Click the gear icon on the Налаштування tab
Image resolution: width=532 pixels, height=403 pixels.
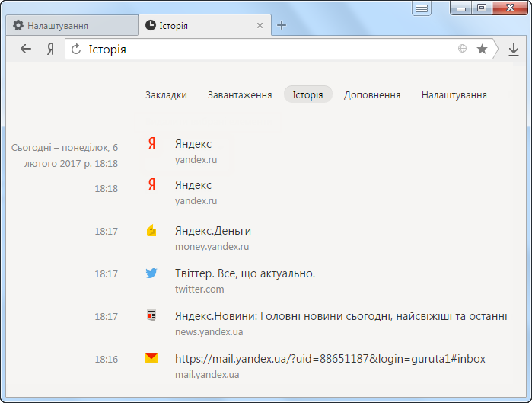coord(18,25)
